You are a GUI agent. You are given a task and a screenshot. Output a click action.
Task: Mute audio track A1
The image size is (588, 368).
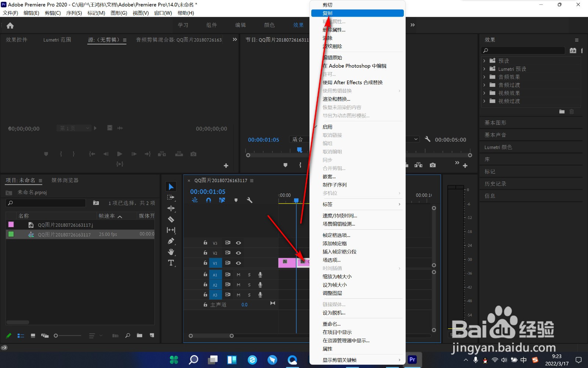coord(238,275)
